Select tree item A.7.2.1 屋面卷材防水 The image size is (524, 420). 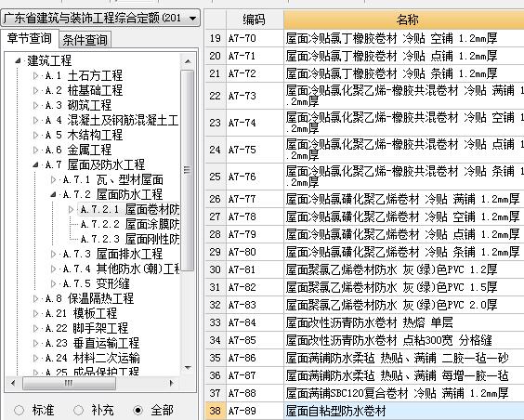130,209
